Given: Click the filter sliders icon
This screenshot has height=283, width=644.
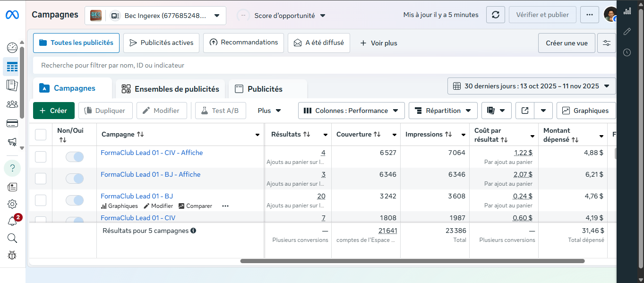Looking at the screenshot, I should [606, 43].
